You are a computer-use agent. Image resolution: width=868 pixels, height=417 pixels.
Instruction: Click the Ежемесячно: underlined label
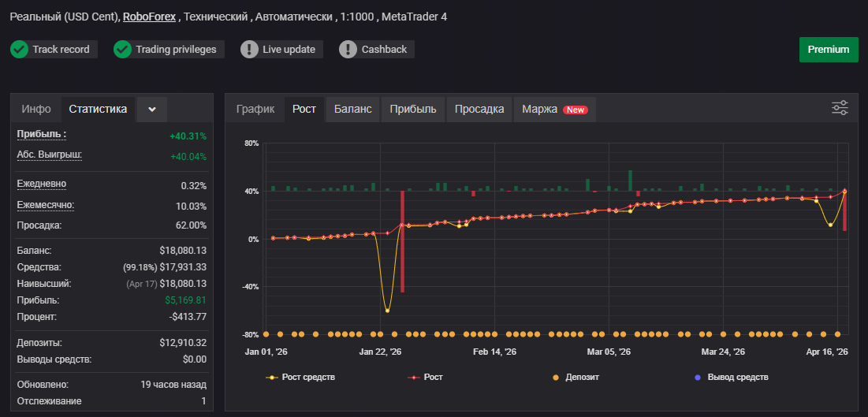pos(46,205)
